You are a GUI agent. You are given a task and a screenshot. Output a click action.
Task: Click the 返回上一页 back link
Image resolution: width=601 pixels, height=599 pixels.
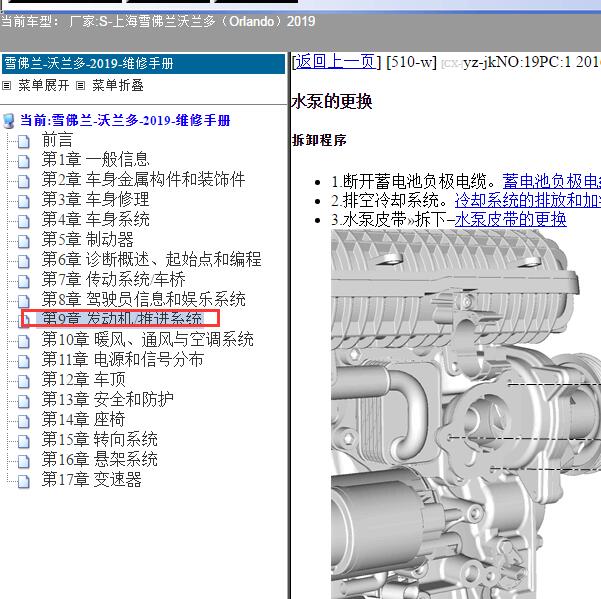coord(335,61)
